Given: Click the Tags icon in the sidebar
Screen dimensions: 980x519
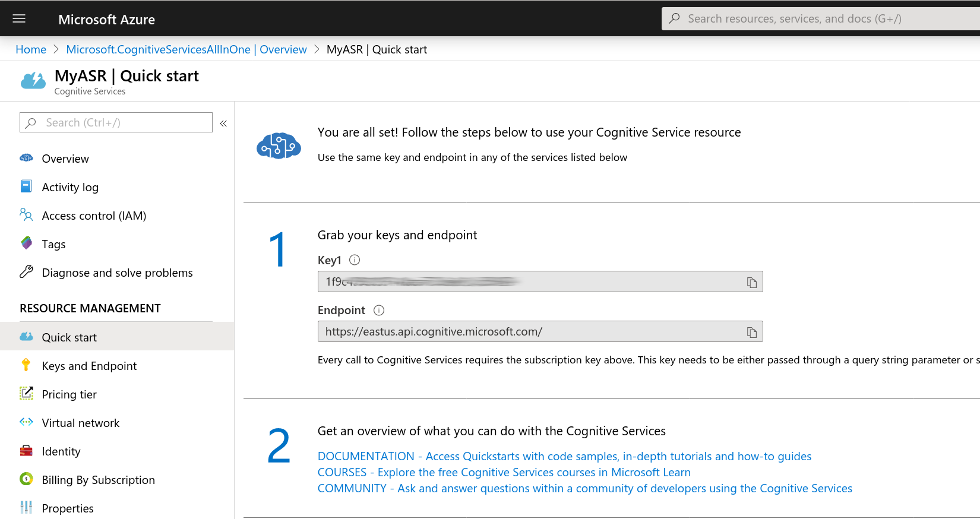Looking at the screenshot, I should pos(26,243).
